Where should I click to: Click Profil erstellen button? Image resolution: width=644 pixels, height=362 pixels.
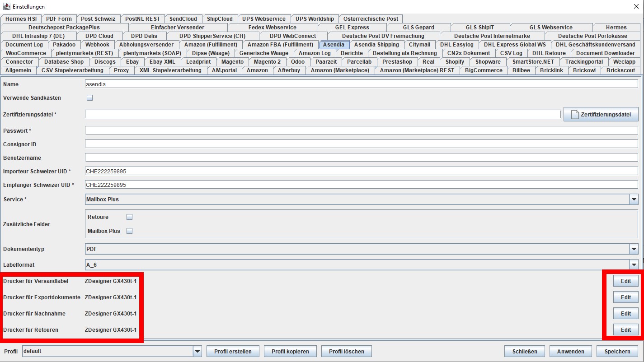tap(233, 352)
